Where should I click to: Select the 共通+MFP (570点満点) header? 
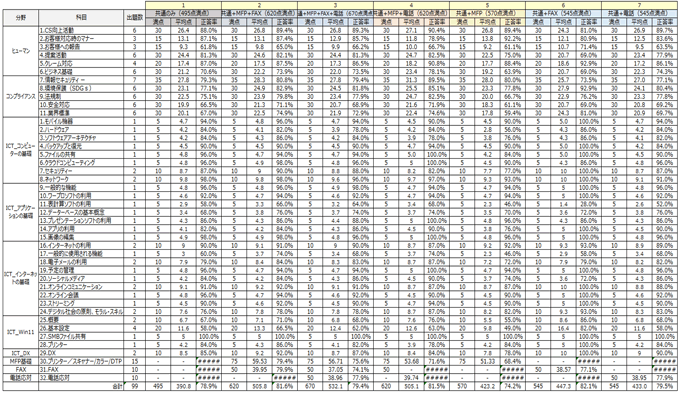(x=488, y=13)
